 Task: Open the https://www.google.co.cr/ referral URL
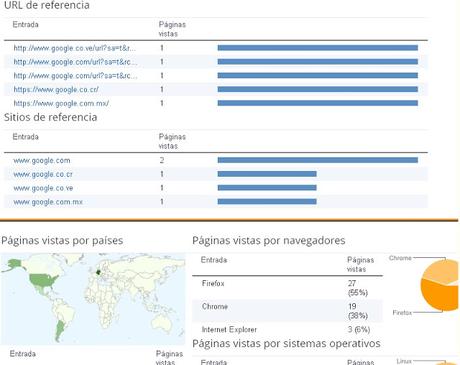click(56, 89)
